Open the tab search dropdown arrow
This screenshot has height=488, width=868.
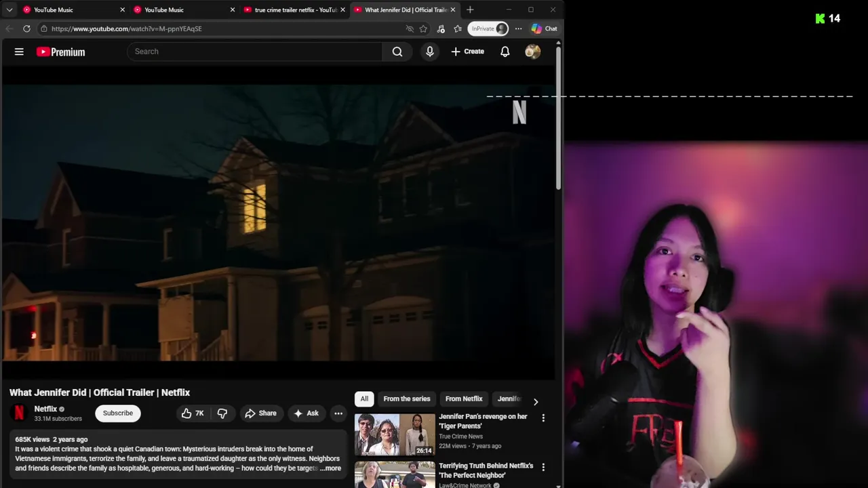(x=9, y=9)
